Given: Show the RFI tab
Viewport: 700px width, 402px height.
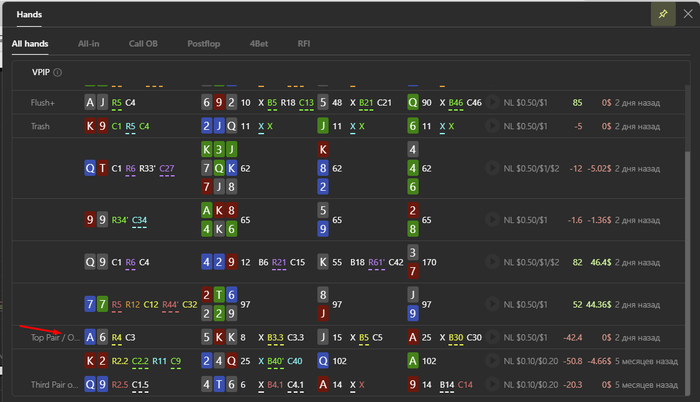Looking at the screenshot, I should (304, 44).
